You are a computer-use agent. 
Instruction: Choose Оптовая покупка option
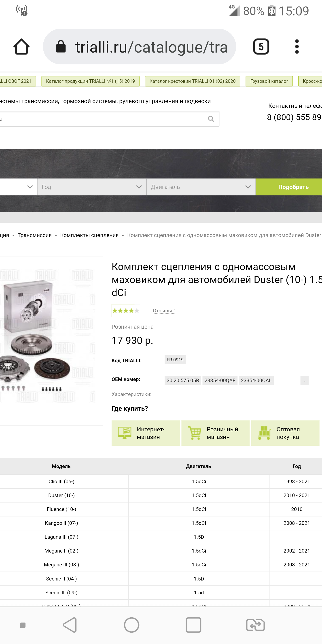coord(285,433)
